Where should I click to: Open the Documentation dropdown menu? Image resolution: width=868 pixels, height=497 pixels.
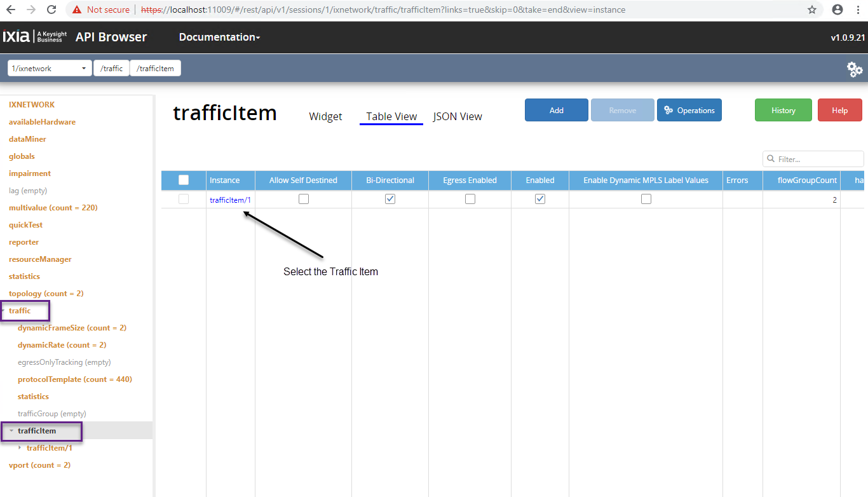pyautogui.click(x=219, y=37)
